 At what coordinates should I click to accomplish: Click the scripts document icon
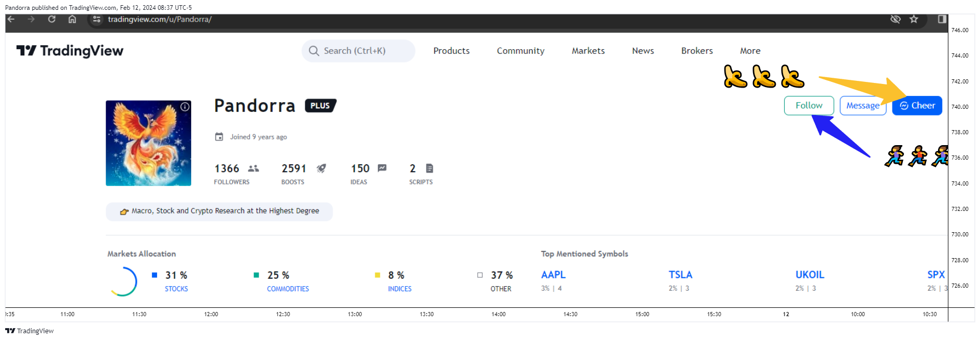pyautogui.click(x=430, y=168)
